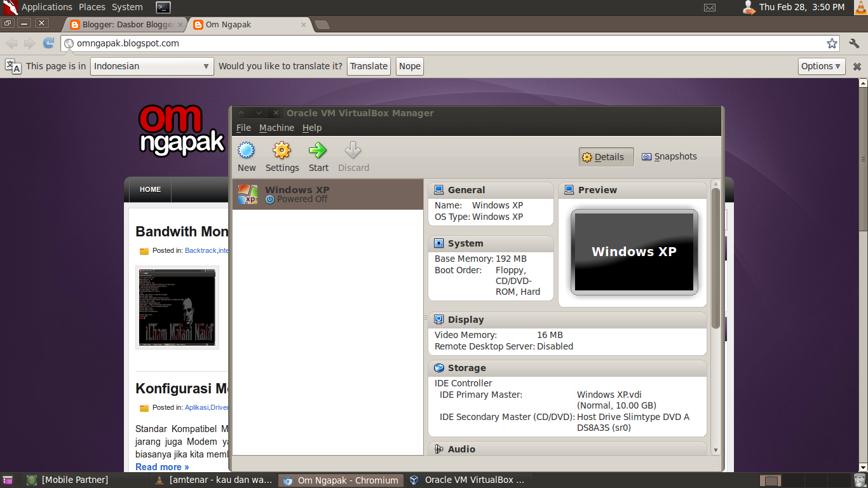The image size is (868, 488).
Task: Open the System menu in top panel
Action: coord(127,7)
